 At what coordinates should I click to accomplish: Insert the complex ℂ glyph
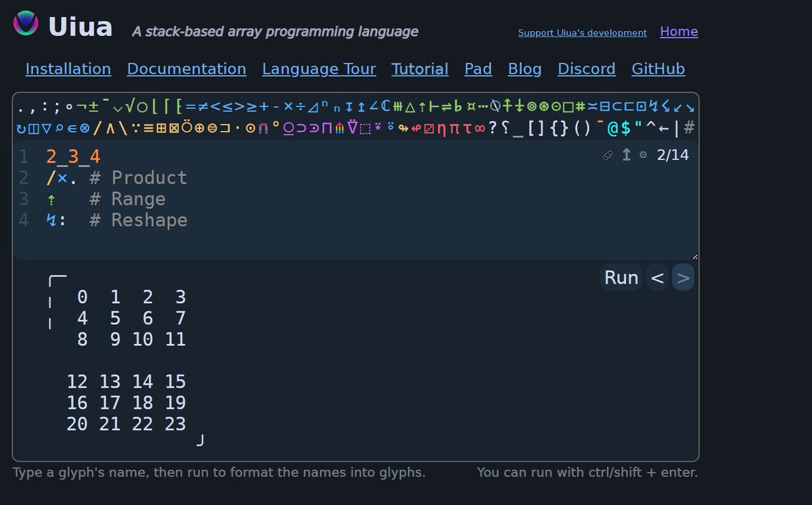point(386,106)
